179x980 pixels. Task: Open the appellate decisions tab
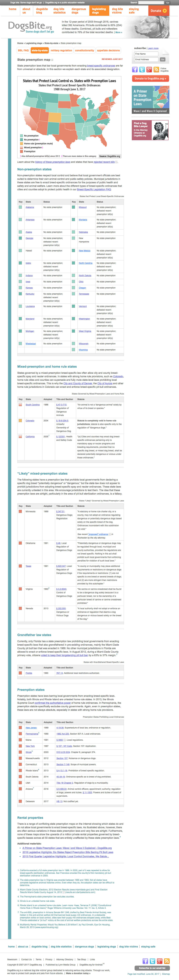108,50
